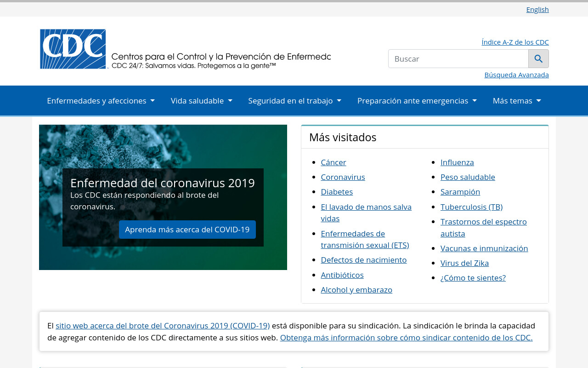The height and width of the screenshot is (368, 588).
Task: Open El lavado de manos salva vidas
Action: point(366,213)
